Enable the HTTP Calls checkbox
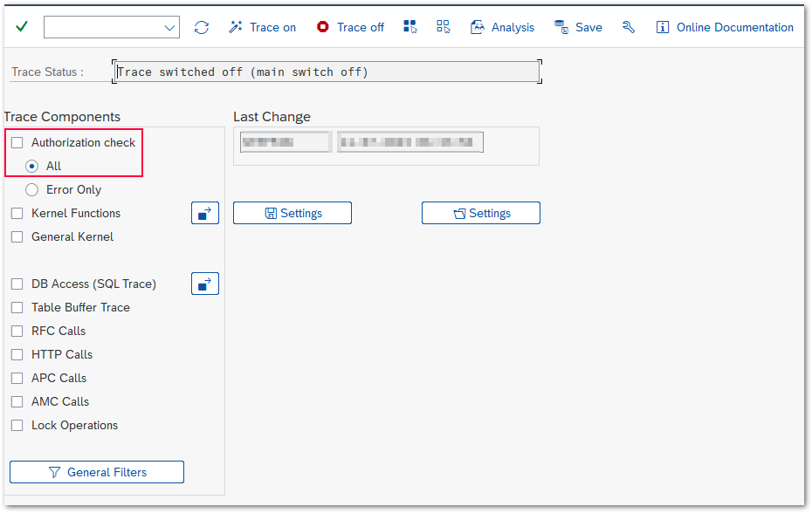 17,354
